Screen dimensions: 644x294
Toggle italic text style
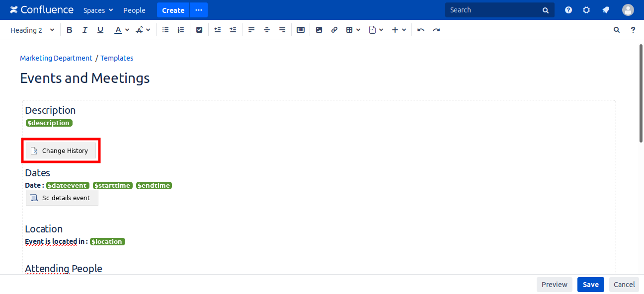click(x=85, y=30)
